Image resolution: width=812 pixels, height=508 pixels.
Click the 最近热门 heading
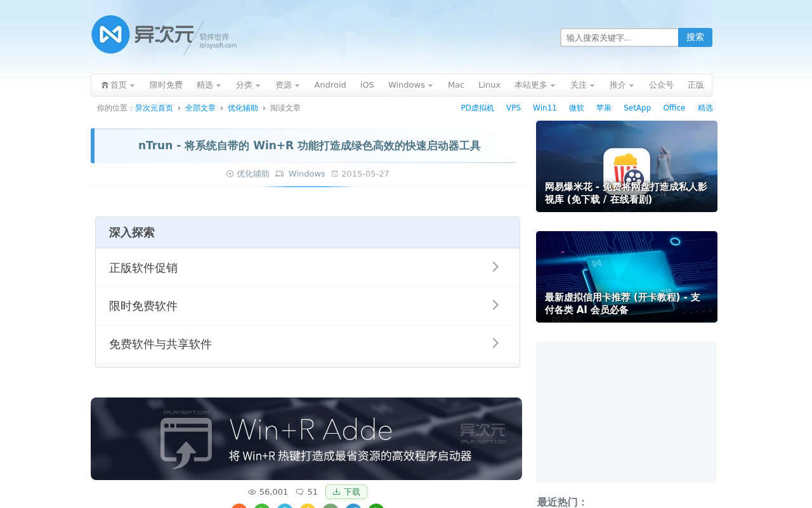[562, 502]
